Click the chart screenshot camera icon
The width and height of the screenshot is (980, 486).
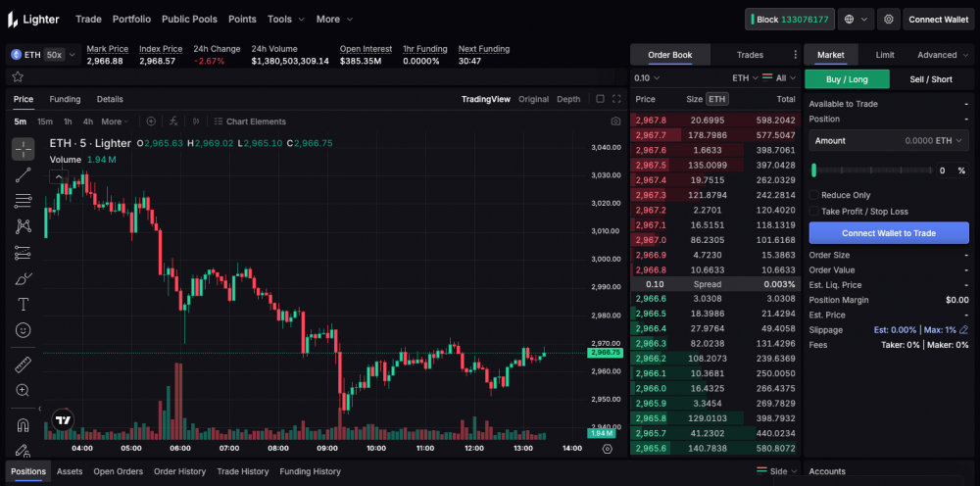point(615,121)
